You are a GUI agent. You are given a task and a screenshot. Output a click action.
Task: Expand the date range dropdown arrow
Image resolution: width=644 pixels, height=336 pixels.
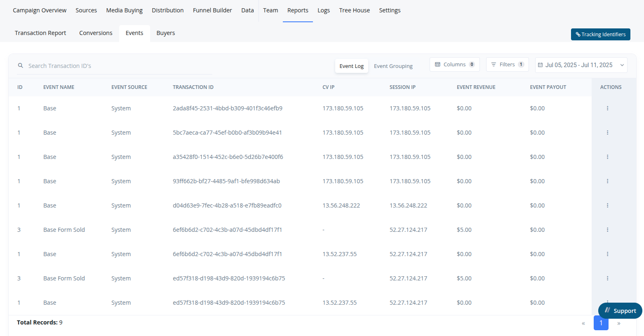pos(622,65)
